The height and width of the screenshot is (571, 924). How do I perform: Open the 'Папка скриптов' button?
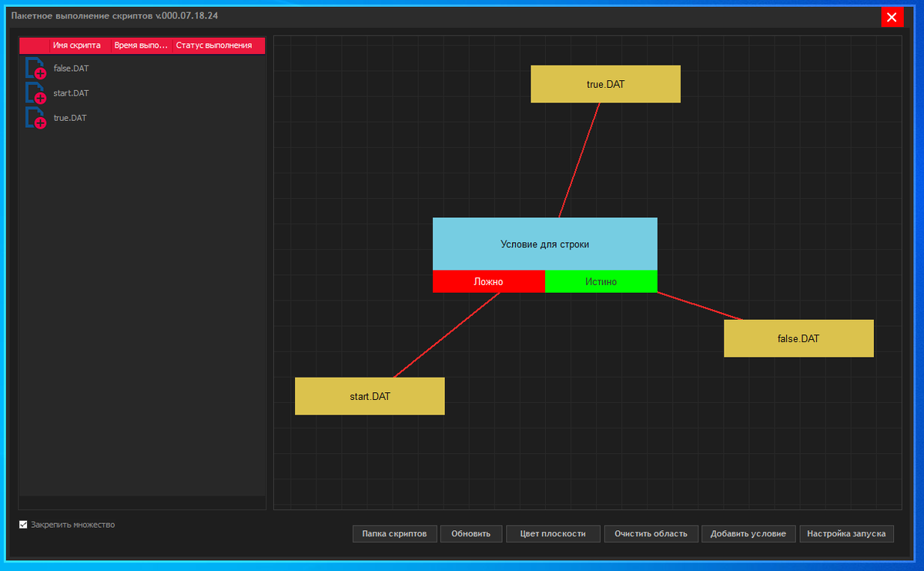(x=395, y=533)
